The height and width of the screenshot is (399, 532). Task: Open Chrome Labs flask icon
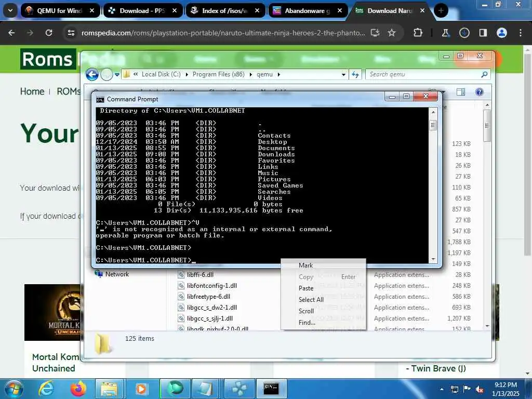[445, 33]
